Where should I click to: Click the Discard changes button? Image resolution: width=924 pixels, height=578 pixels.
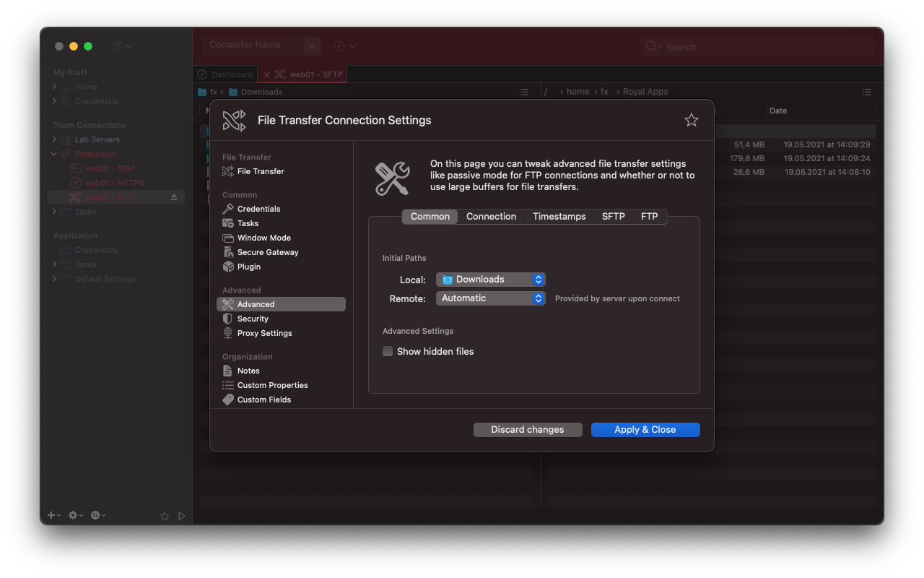[x=528, y=429]
